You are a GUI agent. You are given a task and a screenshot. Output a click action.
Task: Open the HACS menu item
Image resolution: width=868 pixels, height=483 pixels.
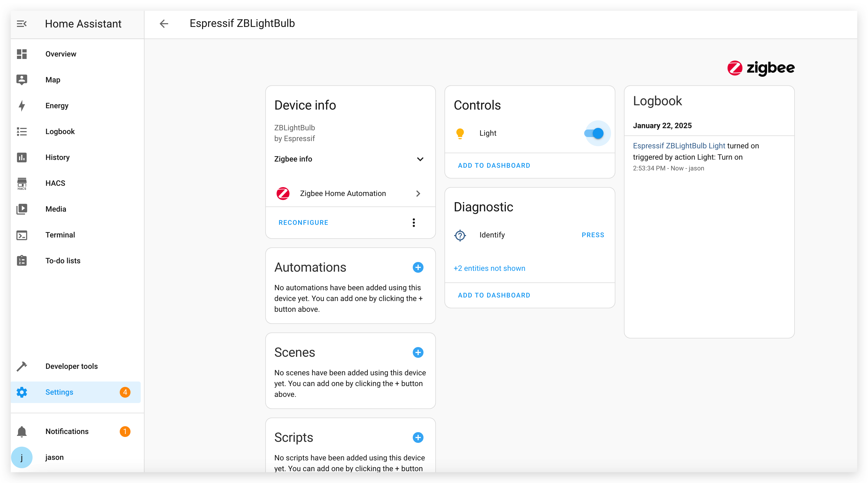point(76,183)
